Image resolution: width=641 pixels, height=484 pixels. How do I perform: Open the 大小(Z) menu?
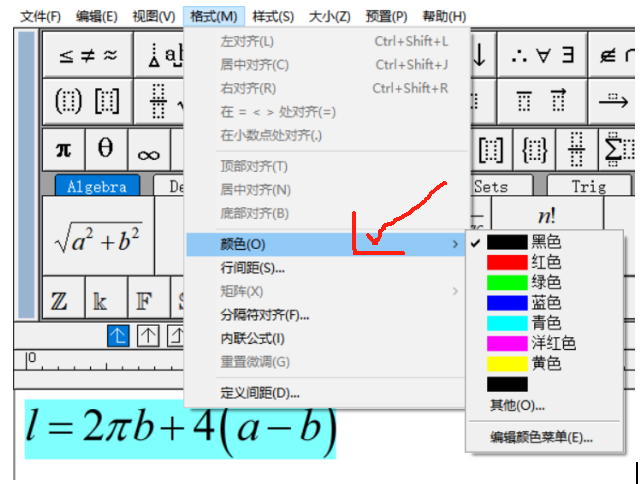(329, 16)
